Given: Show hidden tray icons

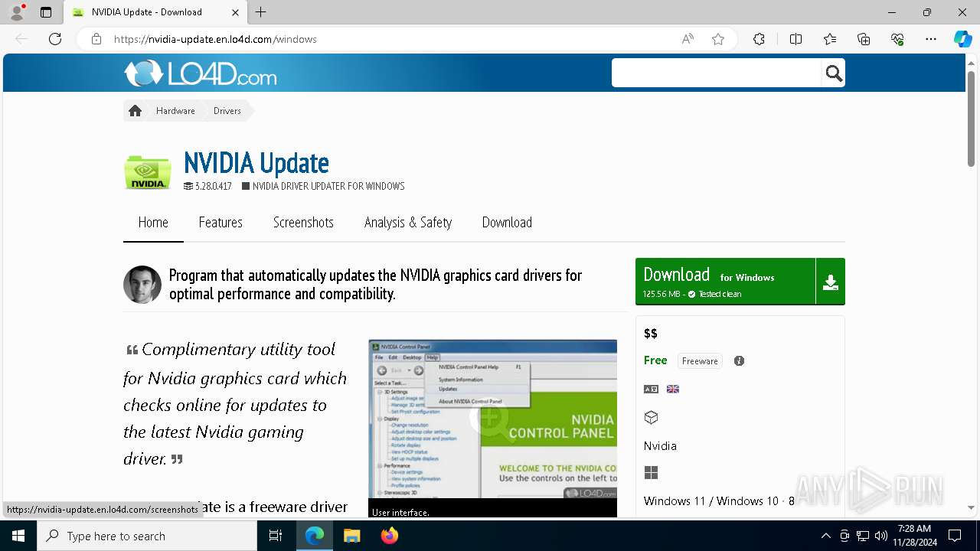Looking at the screenshot, I should [825, 536].
